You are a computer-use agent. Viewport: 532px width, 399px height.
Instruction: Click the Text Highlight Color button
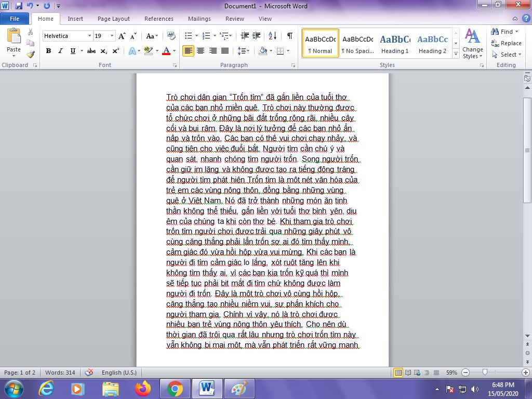(x=148, y=51)
